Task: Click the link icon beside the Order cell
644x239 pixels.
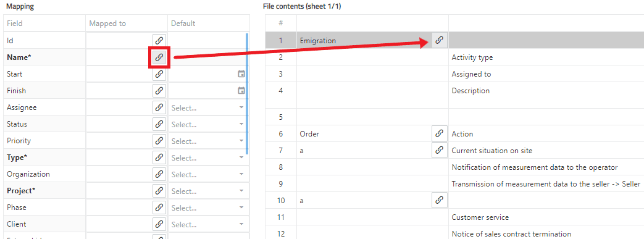Action: 440,133
